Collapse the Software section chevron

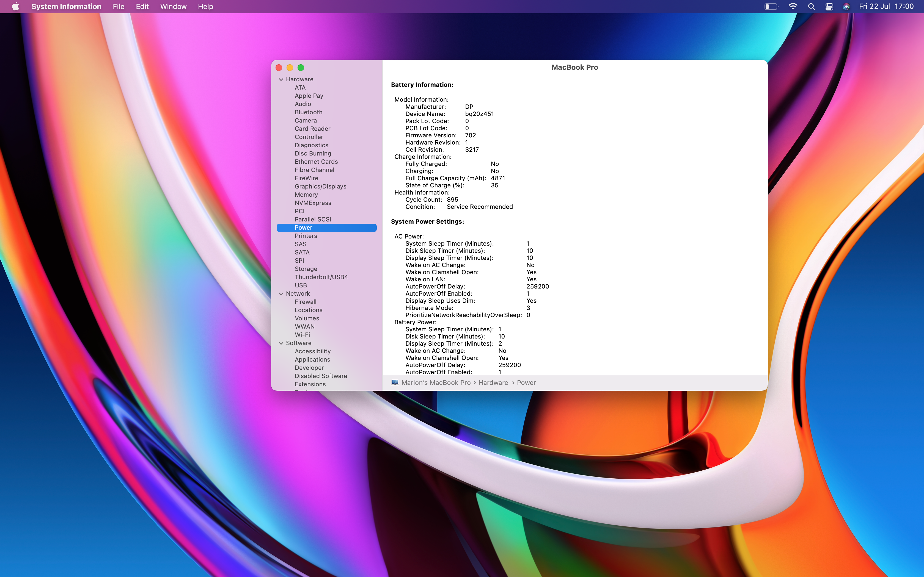point(281,343)
